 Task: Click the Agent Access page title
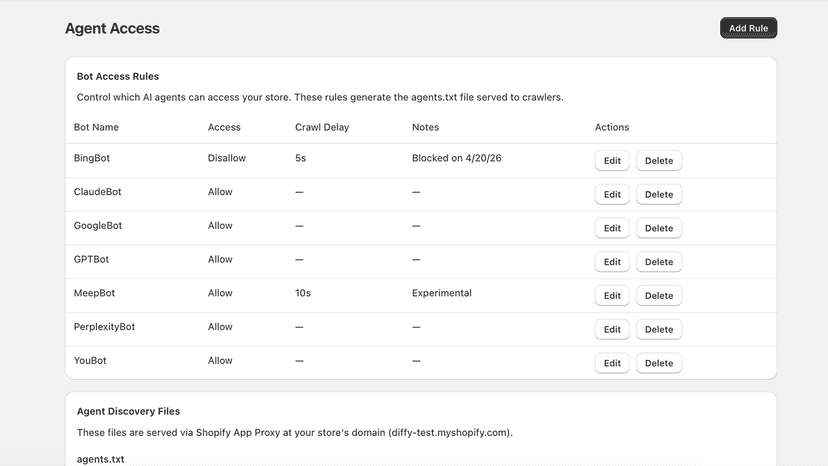pos(112,29)
